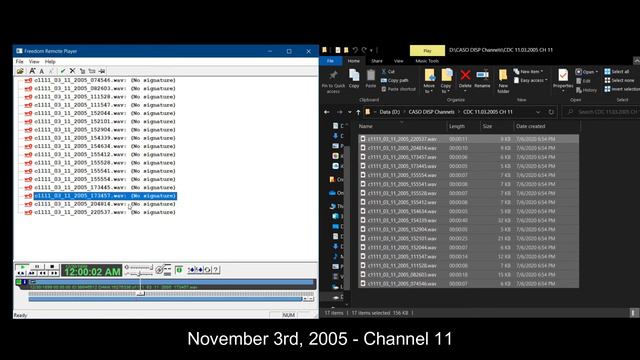Click the Explorer search box
This screenshot has width=640, height=360.
pyautogui.click(x=602, y=112)
